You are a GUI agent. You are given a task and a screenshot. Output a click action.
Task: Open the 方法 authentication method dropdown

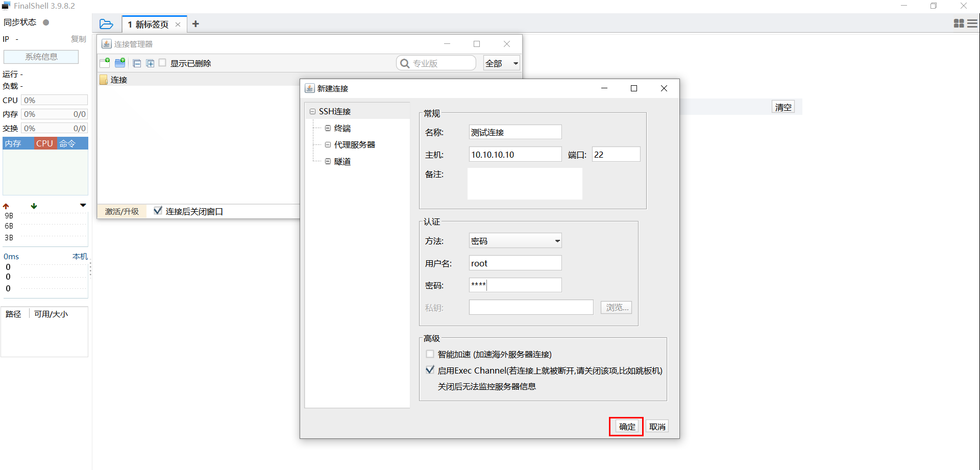[x=515, y=241]
